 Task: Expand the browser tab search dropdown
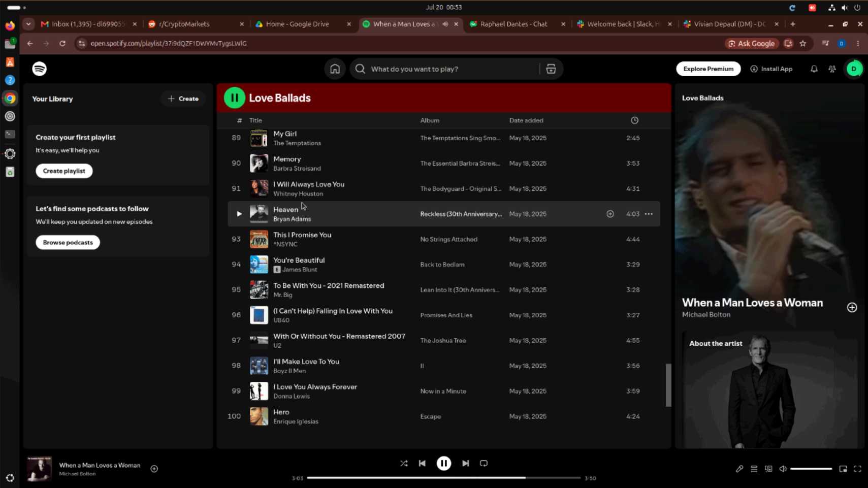click(x=28, y=24)
